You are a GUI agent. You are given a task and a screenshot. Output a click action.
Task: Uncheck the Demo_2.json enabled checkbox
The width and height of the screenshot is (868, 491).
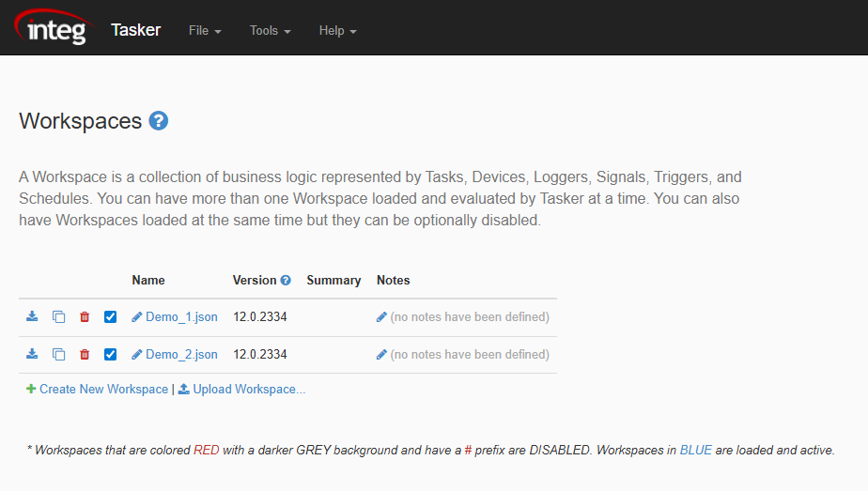pyautogui.click(x=111, y=355)
